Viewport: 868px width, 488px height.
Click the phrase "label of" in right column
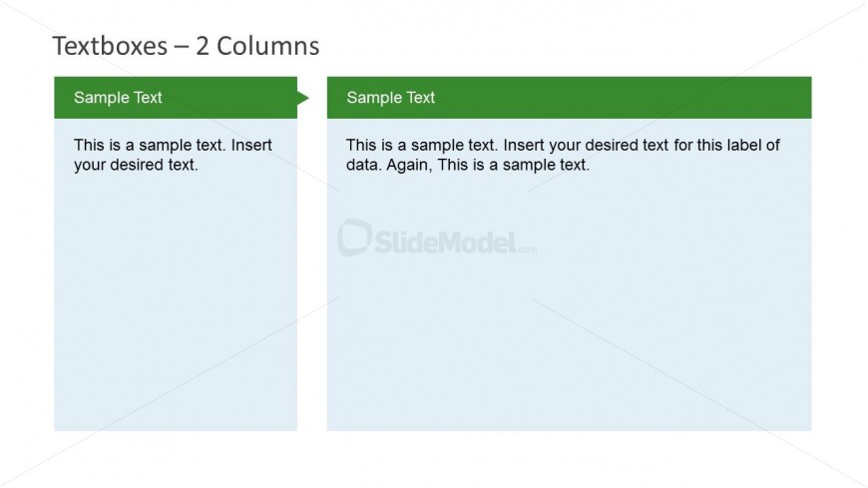(753, 146)
